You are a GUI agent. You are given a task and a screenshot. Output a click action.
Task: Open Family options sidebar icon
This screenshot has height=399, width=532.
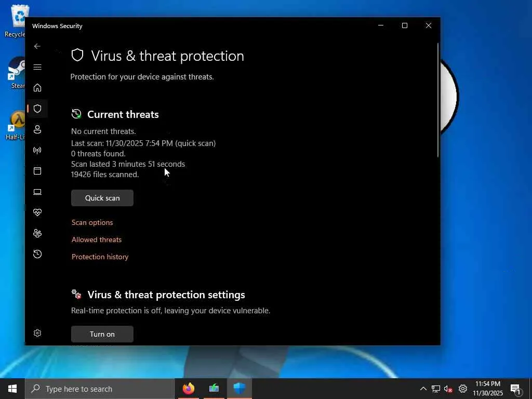37,233
